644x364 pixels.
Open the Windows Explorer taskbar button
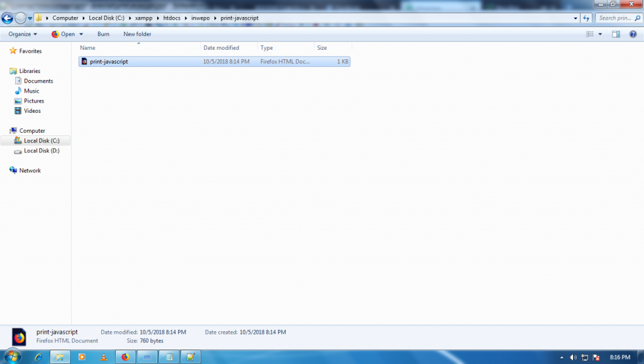[x=60, y=357]
